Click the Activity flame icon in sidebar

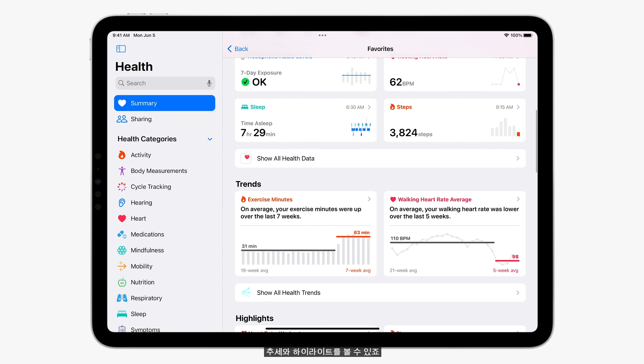click(122, 155)
